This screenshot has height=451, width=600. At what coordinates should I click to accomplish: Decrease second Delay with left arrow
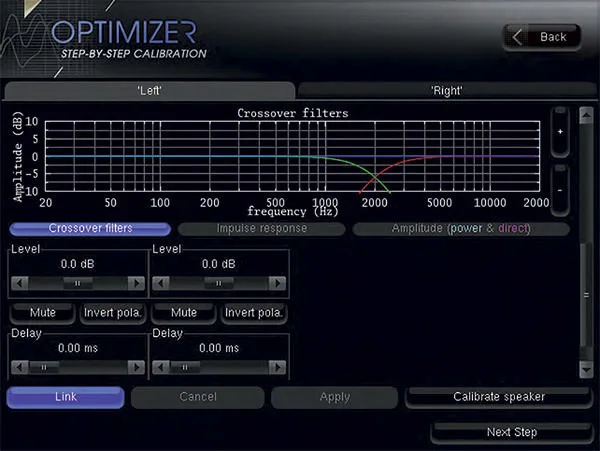point(161,368)
